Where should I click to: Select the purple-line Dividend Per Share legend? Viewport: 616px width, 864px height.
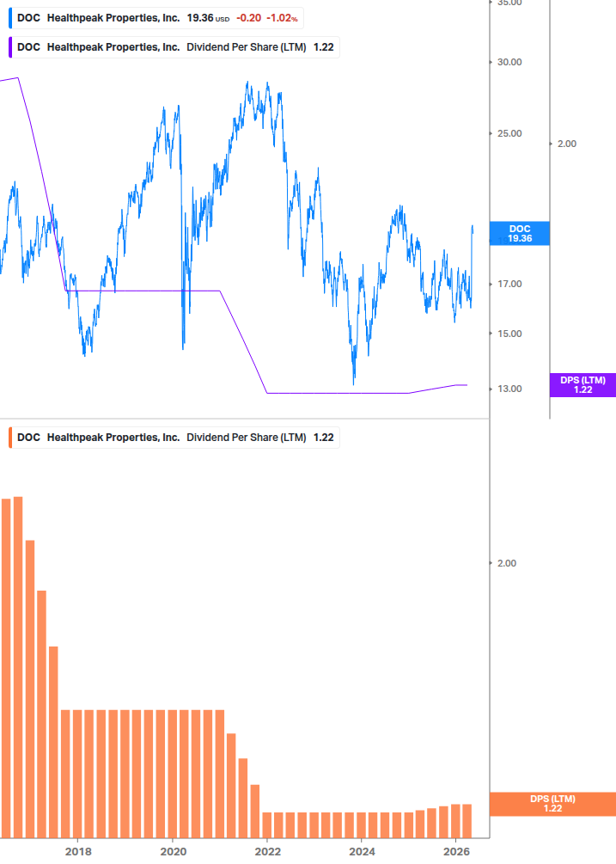174,47
